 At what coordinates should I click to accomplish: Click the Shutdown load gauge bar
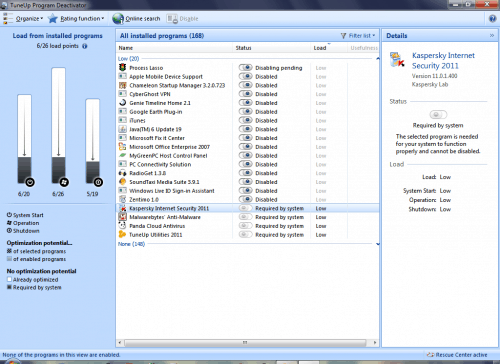click(92, 141)
